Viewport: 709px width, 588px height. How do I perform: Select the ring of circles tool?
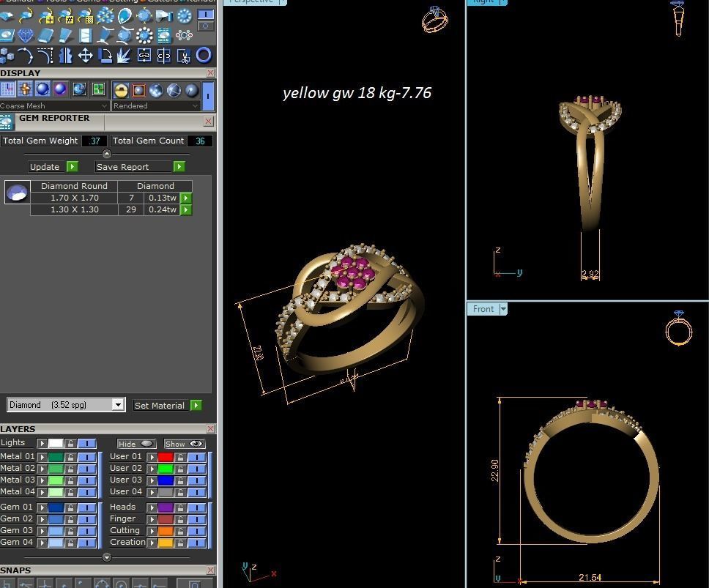point(184,35)
